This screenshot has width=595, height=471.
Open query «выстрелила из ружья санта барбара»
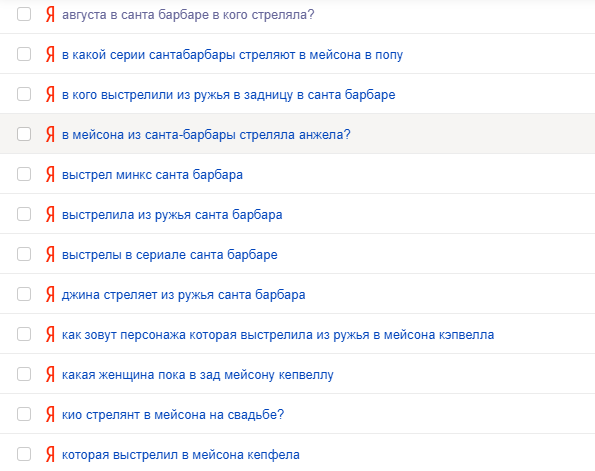(172, 215)
